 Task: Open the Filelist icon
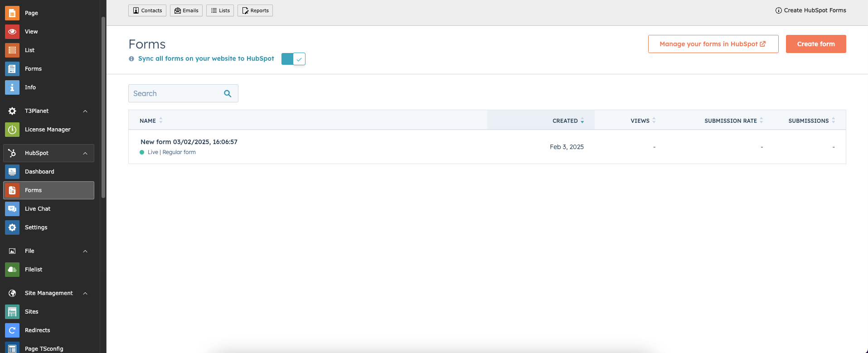point(12,270)
